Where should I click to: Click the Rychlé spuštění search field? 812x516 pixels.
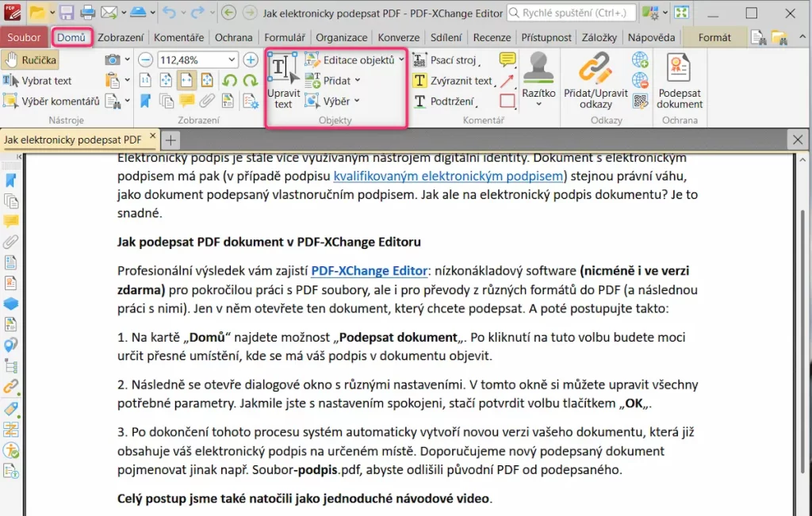571,13
